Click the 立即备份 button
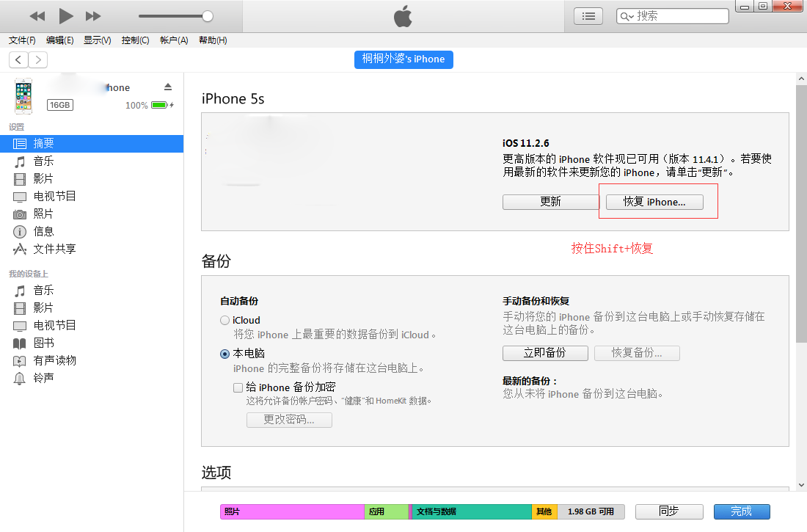 (x=545, y=353)
